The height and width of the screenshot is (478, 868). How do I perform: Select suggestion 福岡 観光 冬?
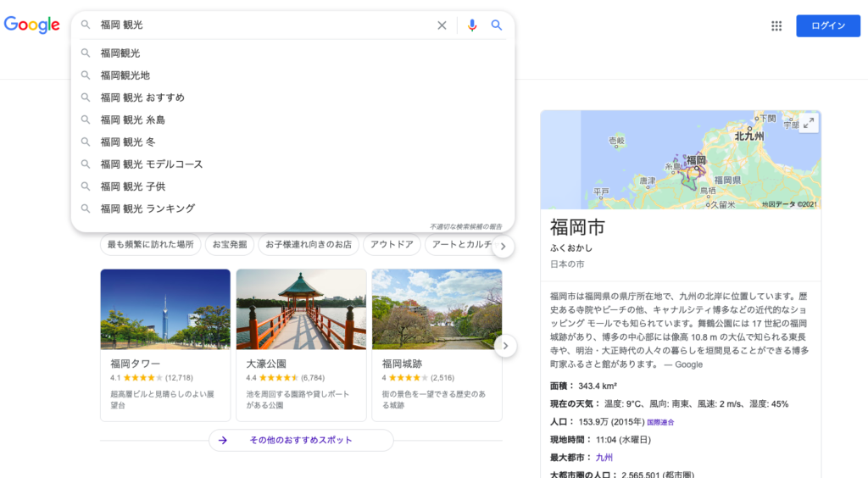point(293,142)
